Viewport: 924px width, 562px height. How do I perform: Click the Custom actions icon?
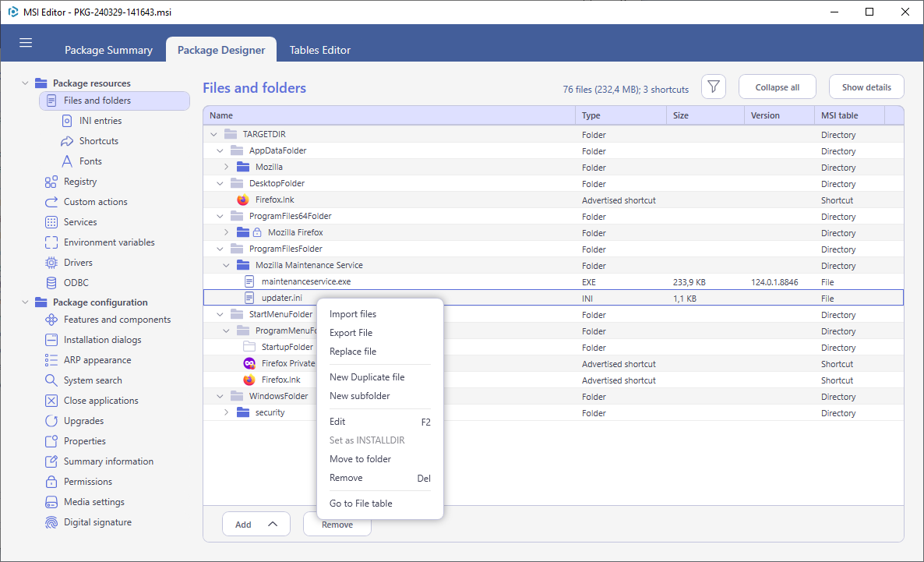tap(51, 202)
